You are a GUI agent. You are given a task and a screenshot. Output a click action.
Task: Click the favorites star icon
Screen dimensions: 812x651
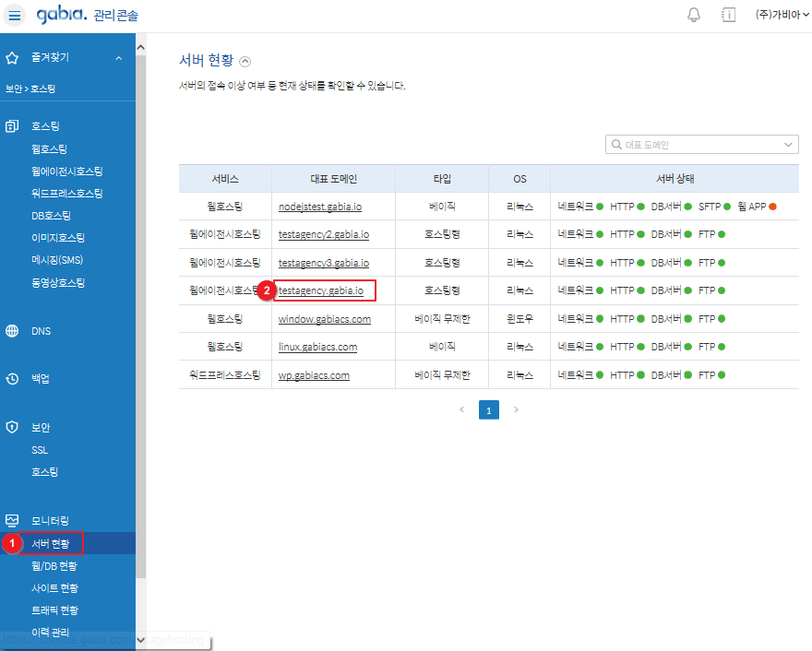pyautogui.click(x=12, y=57)
